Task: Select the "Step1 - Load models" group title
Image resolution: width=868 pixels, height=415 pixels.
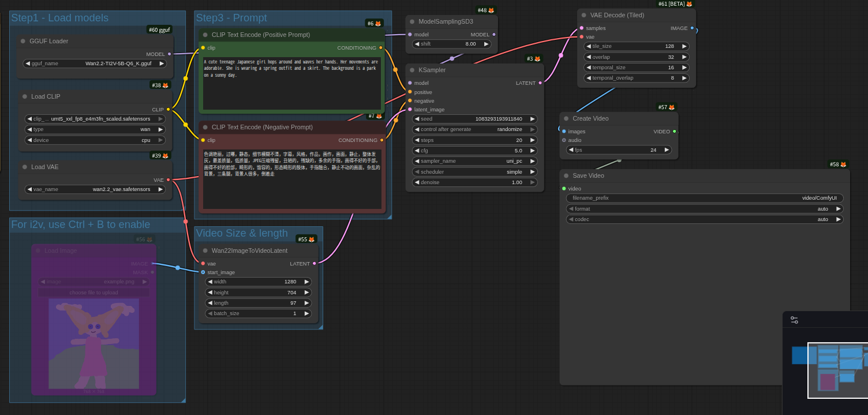Action: (60, 18)
